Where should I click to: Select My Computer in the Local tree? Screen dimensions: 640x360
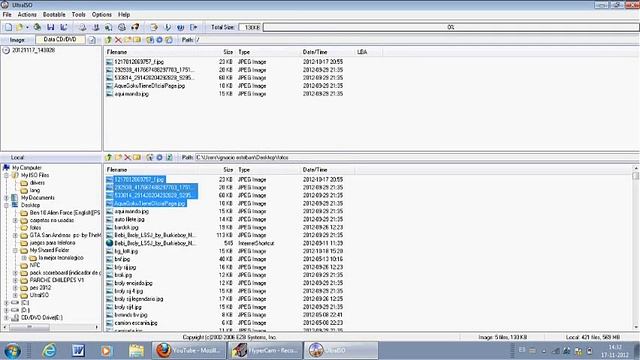(x=27, y=168)
